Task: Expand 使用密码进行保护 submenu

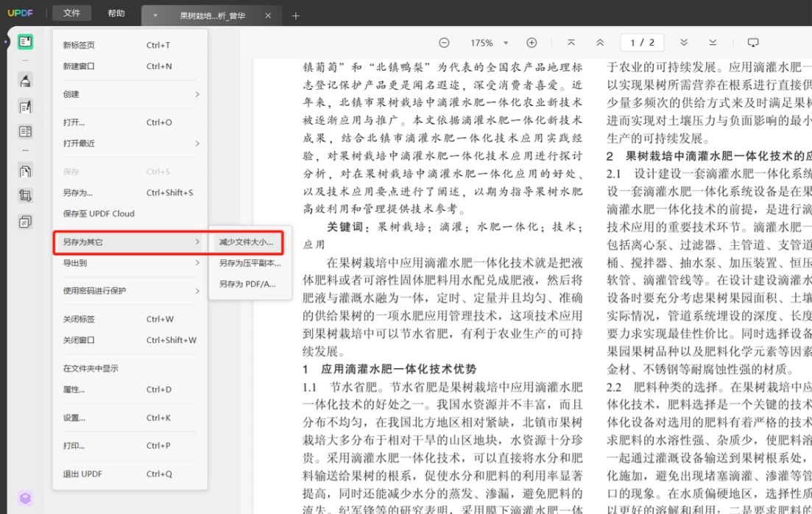Action: pyautogui.click(x=130, y=291)
